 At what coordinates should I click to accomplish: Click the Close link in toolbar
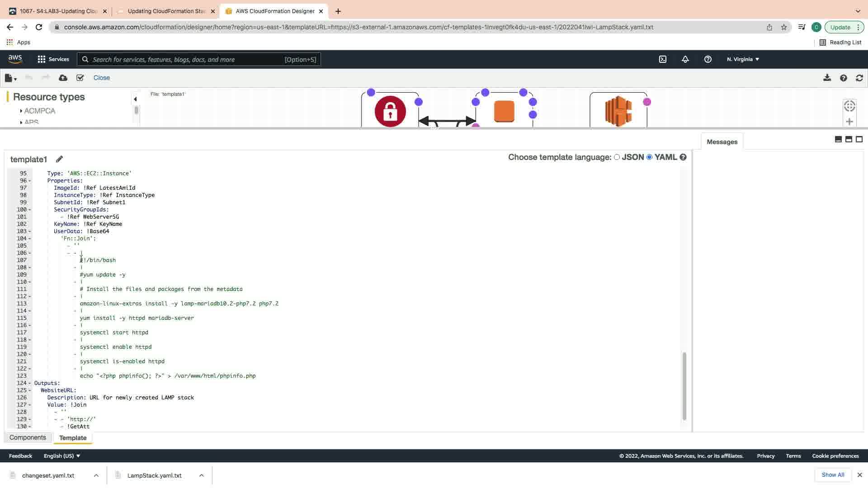101,78
